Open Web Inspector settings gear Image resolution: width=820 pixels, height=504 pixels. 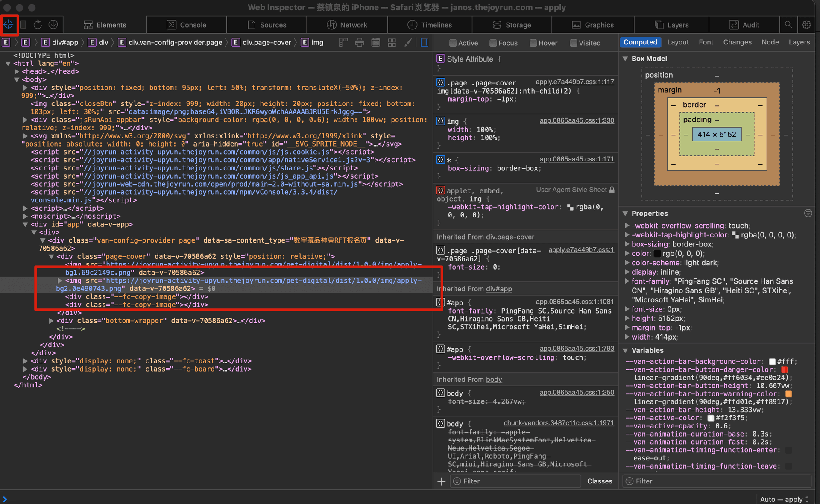[806, 25]
